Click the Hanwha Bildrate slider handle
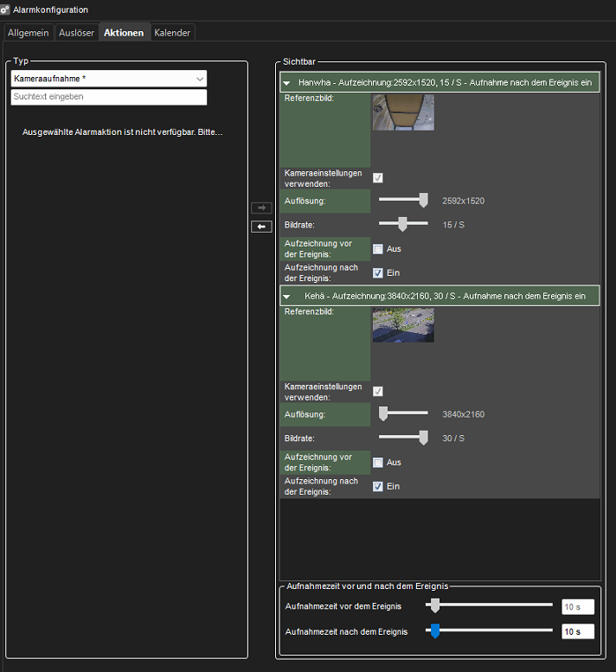Viewport: 616px width, 672px height. 402,224
